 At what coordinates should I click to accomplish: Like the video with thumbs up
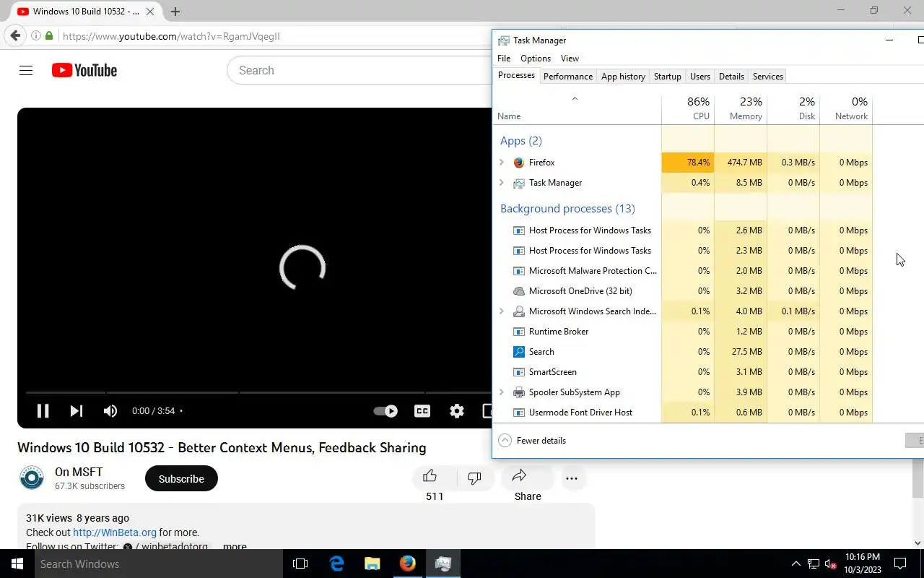(x=430, y=477)
